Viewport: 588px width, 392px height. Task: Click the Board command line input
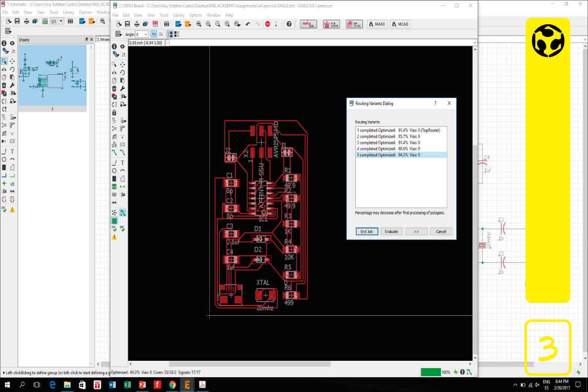coord(321,43)
